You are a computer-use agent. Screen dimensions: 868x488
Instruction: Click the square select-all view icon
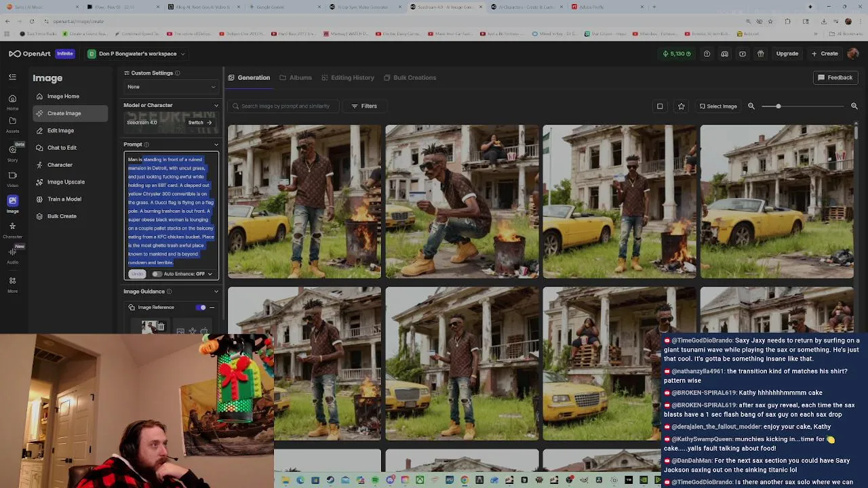coord(660,106)
